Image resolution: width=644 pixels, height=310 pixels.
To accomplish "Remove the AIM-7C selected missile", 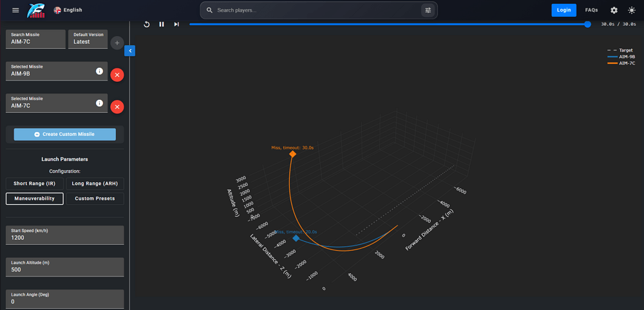I will point(117,107).
